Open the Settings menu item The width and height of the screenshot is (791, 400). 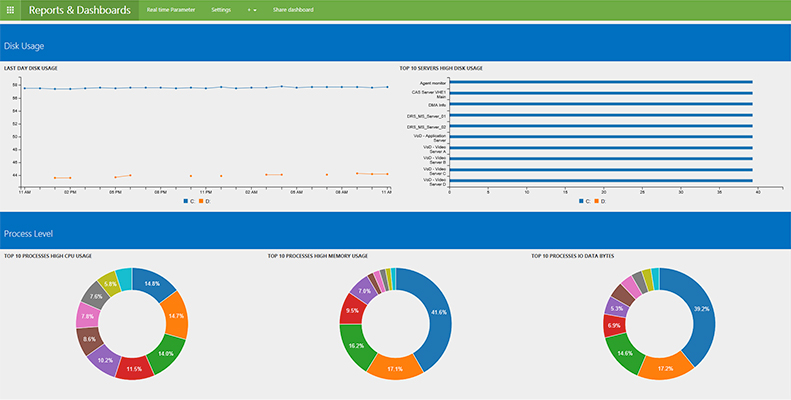[x=221, y=10]
